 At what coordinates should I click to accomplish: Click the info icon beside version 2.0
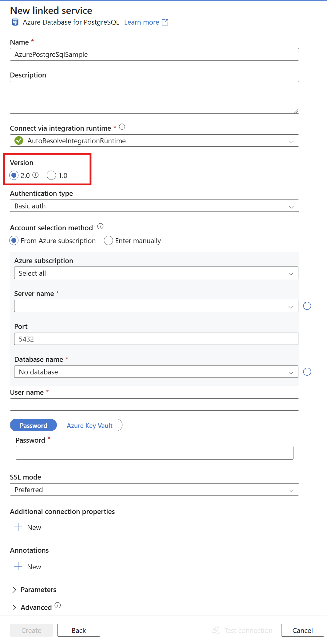click(36, 175)
